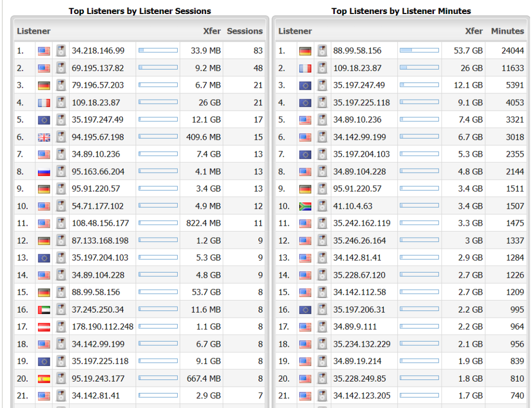Image resolution: width=532 pixels, height=408 pixels.
Task: Click the media player icon beside 41.10.4.63
Action: coord(323,206)
